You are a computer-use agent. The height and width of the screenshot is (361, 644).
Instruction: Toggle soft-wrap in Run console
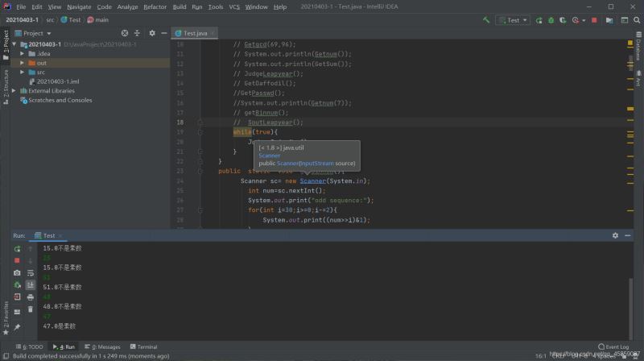(30, 272)
